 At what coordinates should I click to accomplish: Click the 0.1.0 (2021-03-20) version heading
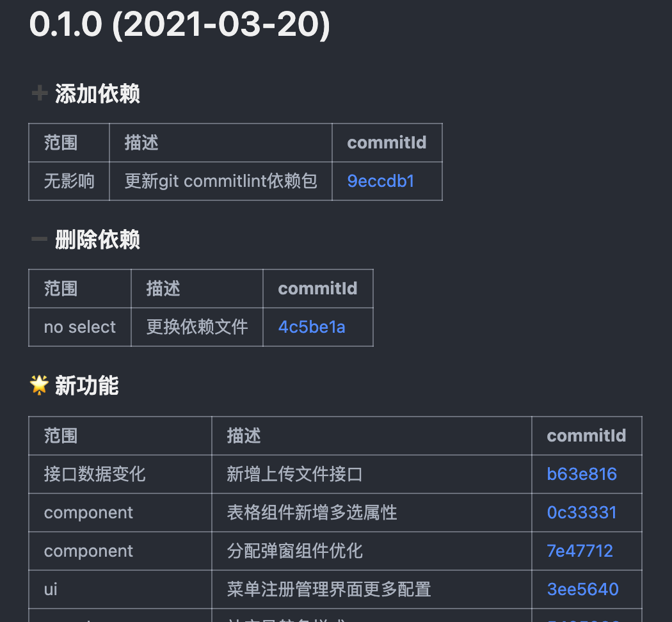click(180, 25)
